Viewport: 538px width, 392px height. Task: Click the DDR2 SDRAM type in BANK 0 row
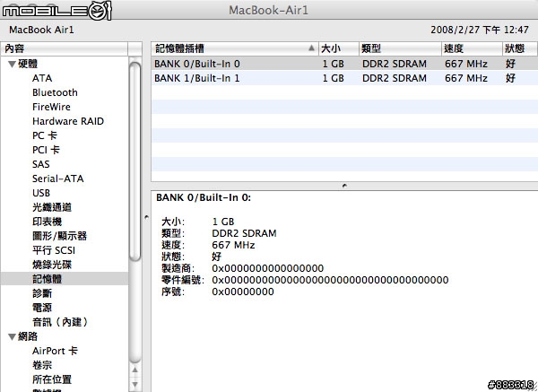[395, 64]
